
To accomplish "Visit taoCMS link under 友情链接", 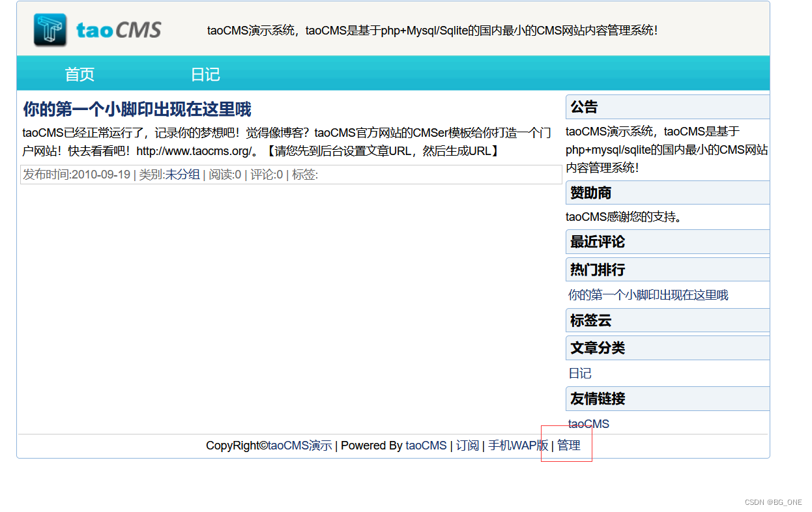I will point(588,424).
